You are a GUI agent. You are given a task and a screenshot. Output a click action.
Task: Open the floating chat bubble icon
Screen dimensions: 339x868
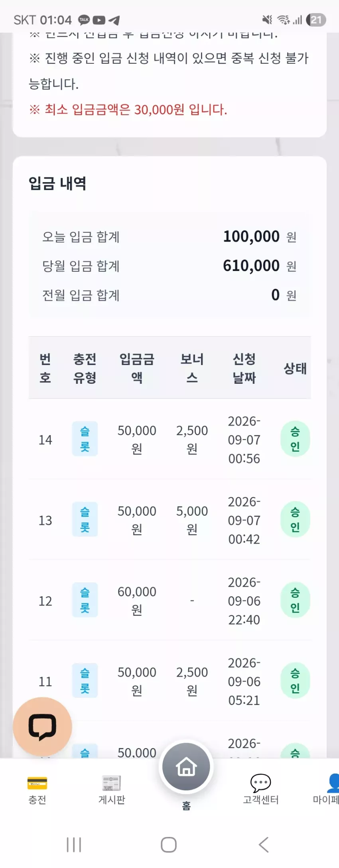(42, 727)
